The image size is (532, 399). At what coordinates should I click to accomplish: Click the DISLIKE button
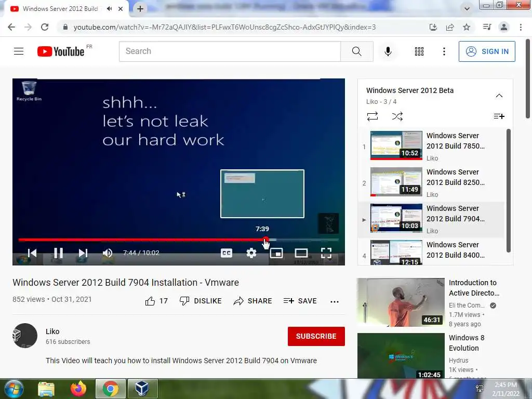(201, 301)
